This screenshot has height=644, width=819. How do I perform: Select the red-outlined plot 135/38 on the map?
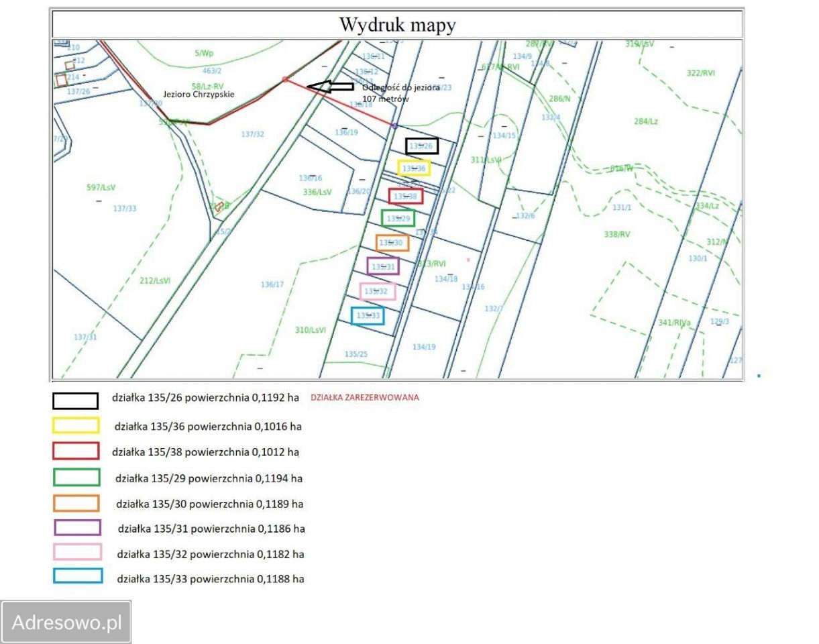pos(405,196)
